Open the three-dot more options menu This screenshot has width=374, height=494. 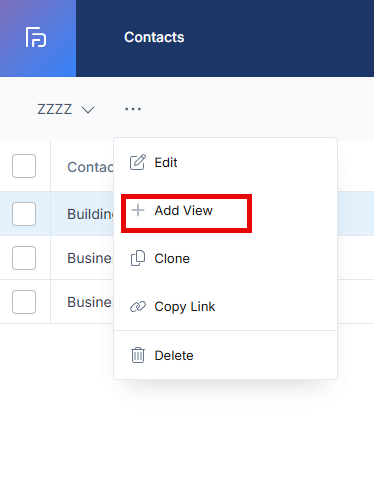[x=133, y=109]
